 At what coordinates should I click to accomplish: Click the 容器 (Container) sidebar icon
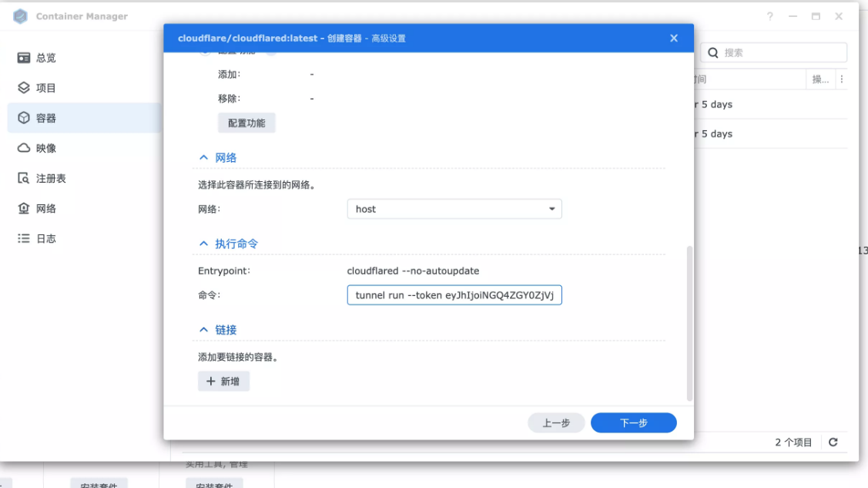[x=21, y=117]
